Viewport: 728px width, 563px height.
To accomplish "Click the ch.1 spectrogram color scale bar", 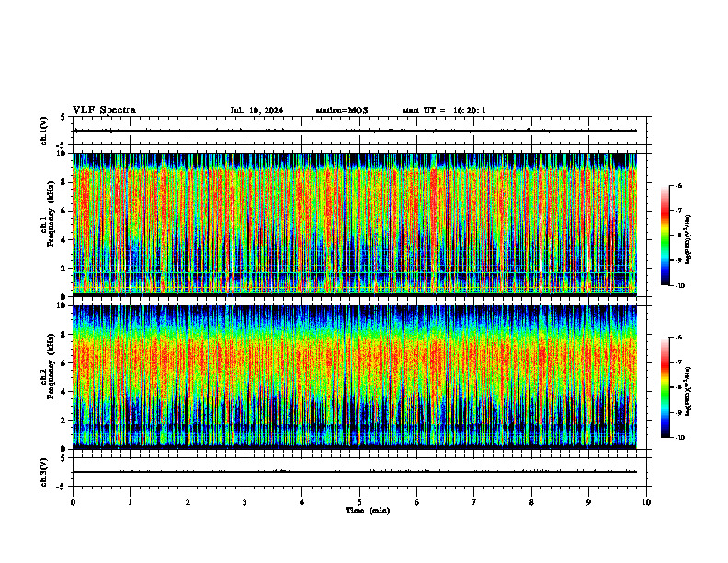I will (x=665, y=236).
